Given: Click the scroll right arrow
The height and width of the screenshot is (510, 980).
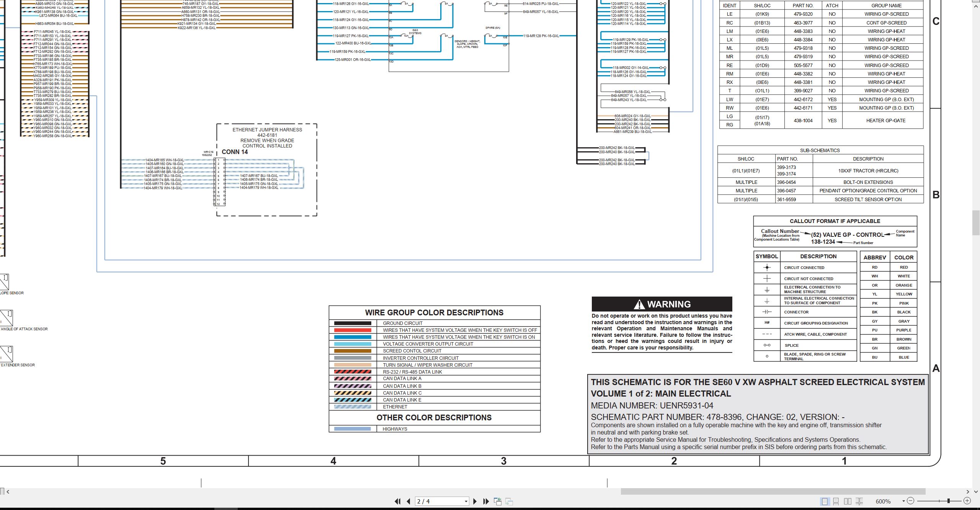Looking at the screenshot, I should pos(968,492).
